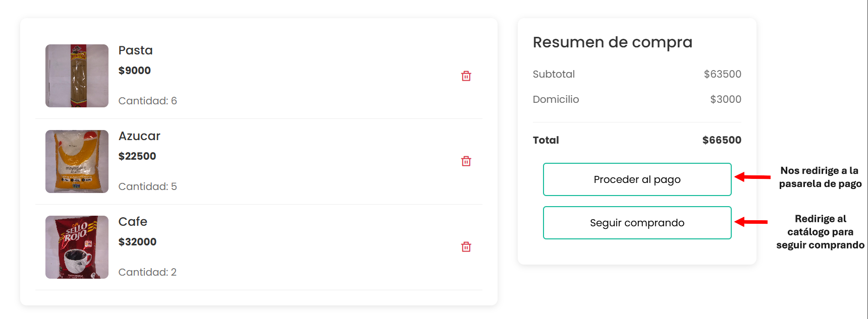Click the Cafe product name
The image size is (868, 319).
[x=133, y=222]
